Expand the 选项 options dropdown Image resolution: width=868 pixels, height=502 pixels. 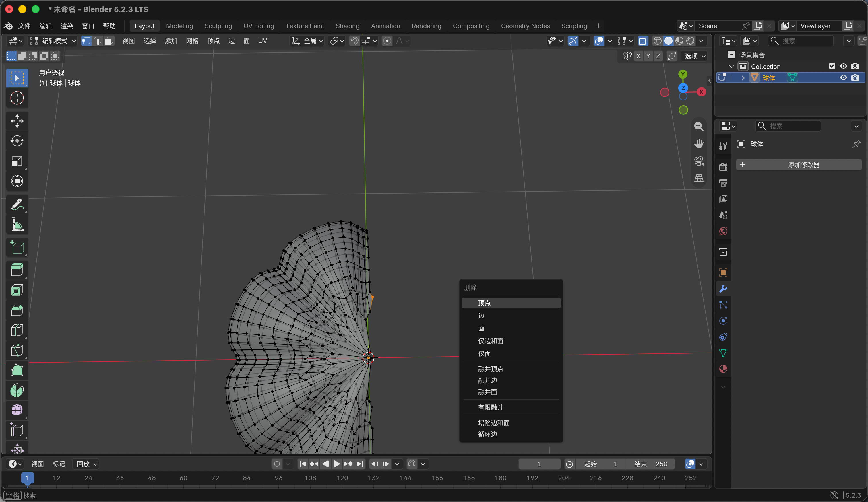click(695, 56)
